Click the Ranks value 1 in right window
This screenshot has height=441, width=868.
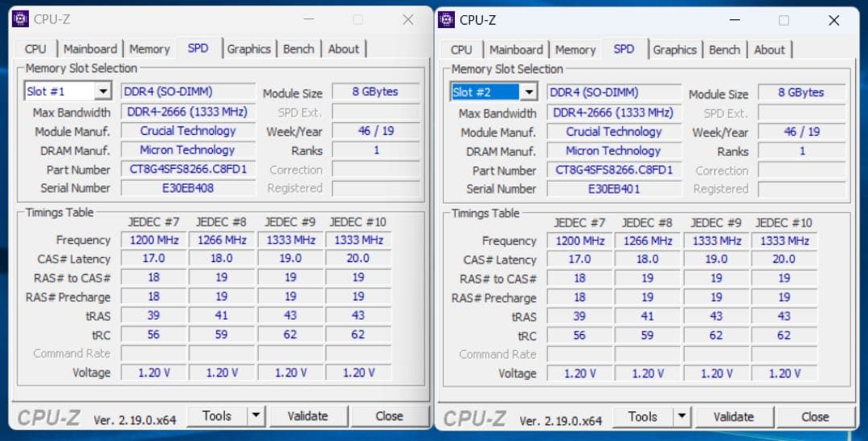[x=801, y=151]
